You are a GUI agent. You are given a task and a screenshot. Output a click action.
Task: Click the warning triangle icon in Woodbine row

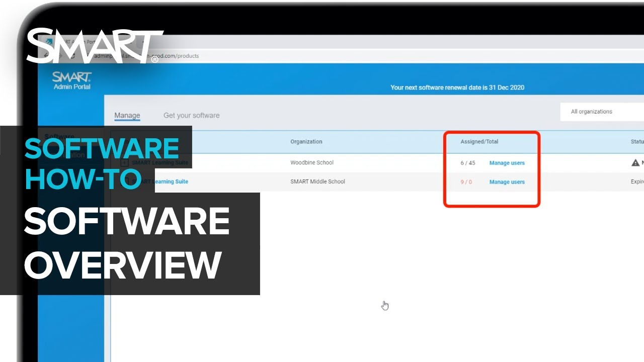tap(635, 163)
